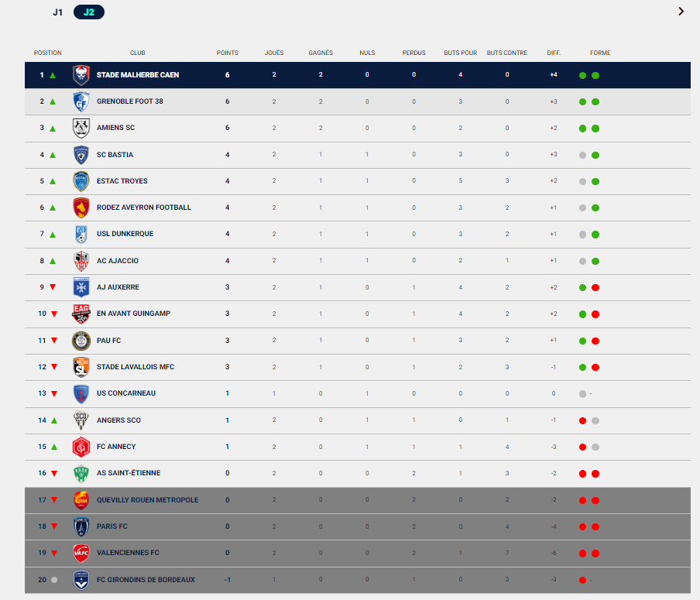
Task: Click the FORME column header
Action: [x=600, y=53]
